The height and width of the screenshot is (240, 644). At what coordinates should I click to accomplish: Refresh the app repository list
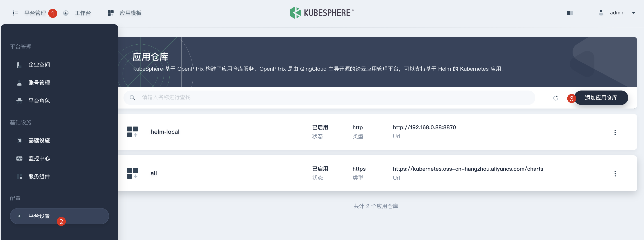(555, 98)
